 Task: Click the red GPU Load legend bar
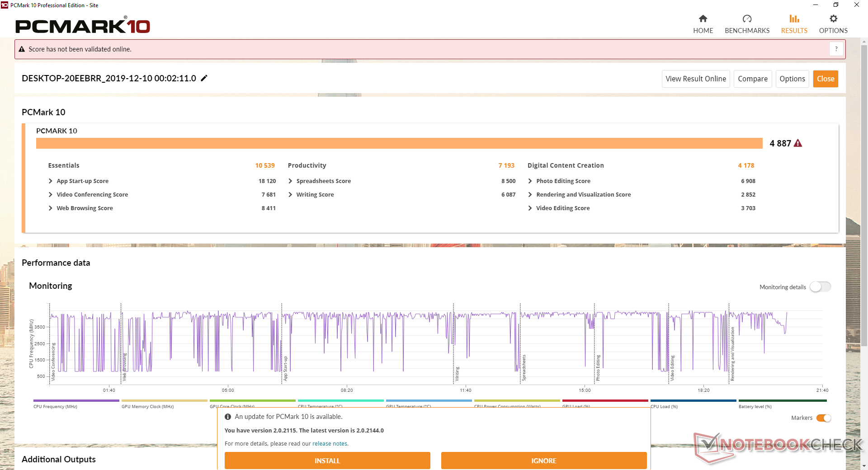[605, 400]
